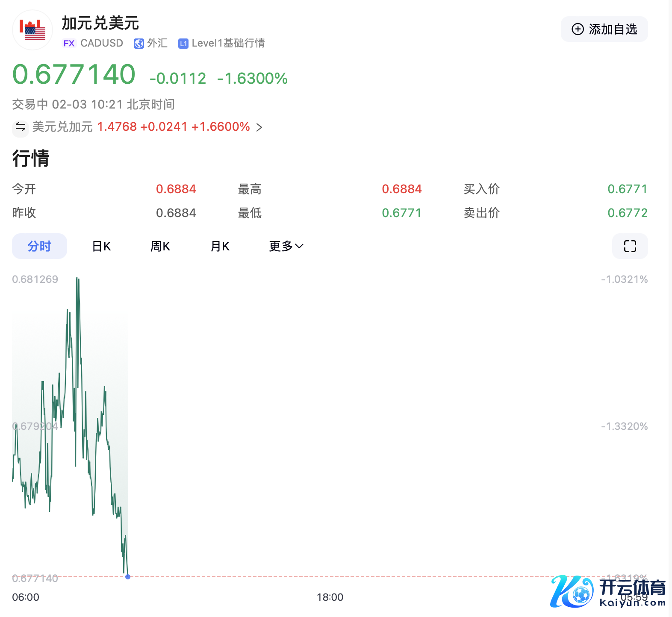Click the CADUSD ticker symbol label
672x617 pixels.
[102, 43]
